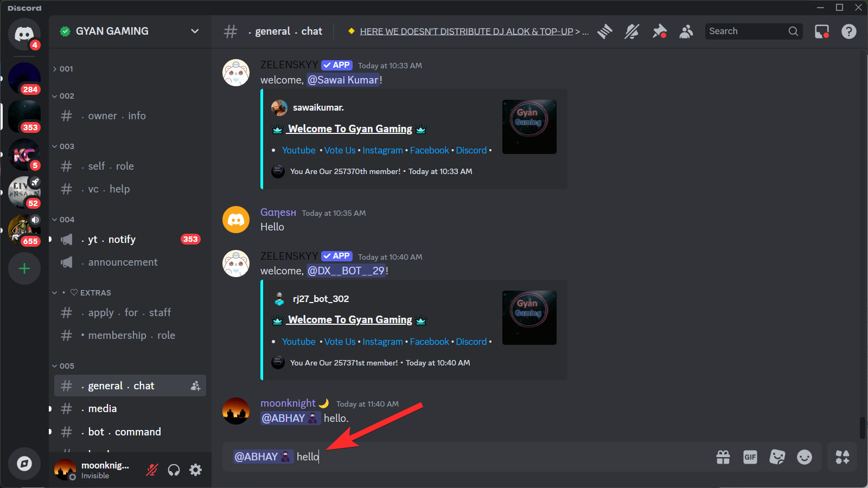The image size is (868, 488).
Task: Open GIF picker
Action: (x=750, y=457)
